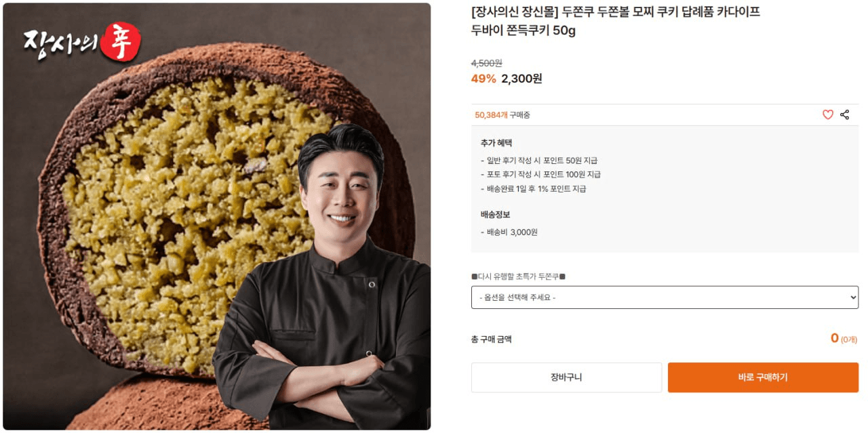Click the heart wishlist icon
Viewport: 868px width, 433px height.
tap(828, 115)
